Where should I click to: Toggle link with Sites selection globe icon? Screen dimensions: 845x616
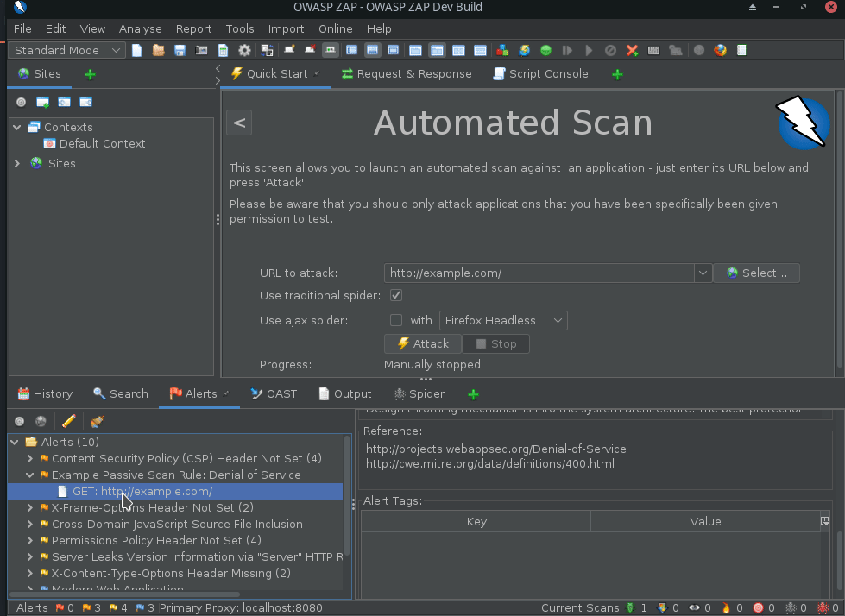tap(41, 421)
